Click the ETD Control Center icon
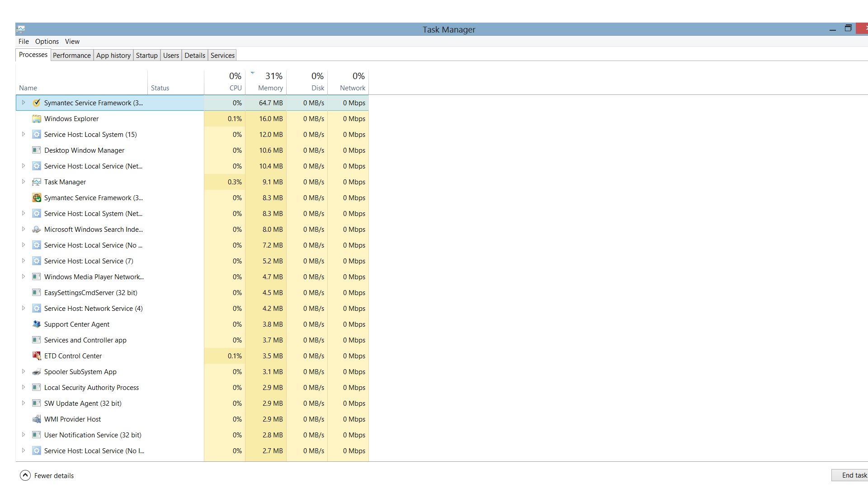This screenshot has height=488, width=868. pos(37,356)
